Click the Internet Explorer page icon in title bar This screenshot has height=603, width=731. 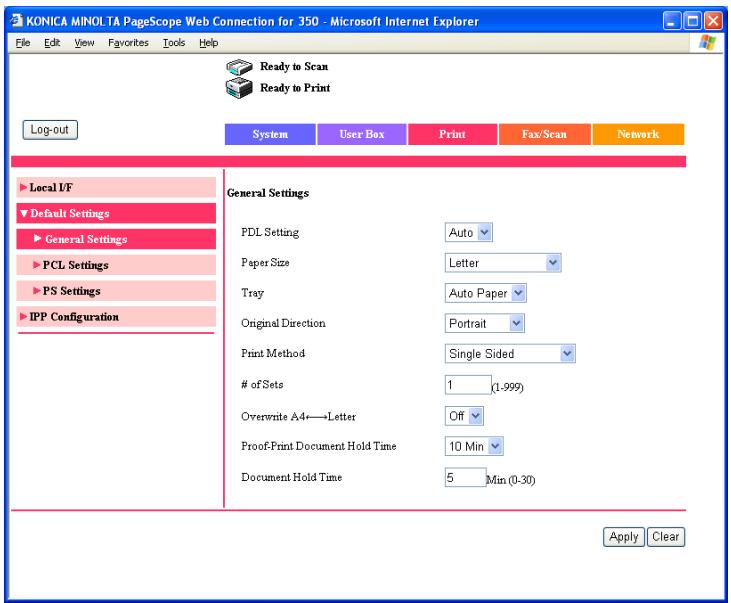tap(17, 21)
